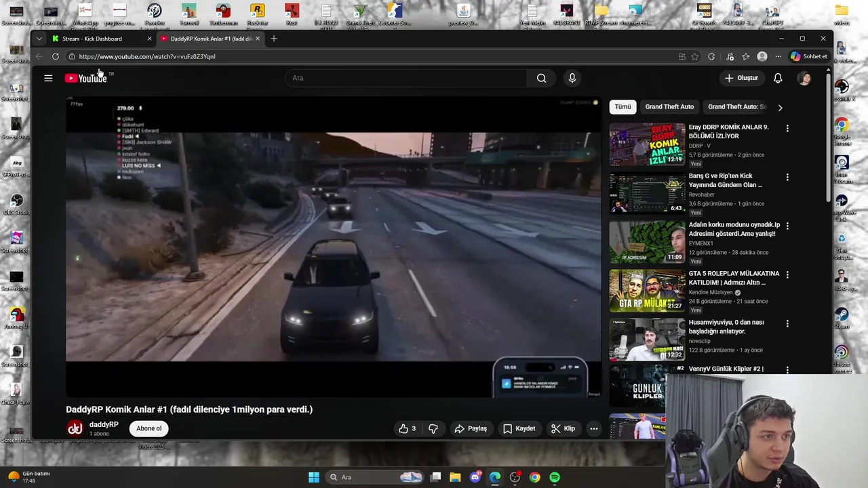
Task: Open Google Chrome from the taskbar
Action: [535, 477]
